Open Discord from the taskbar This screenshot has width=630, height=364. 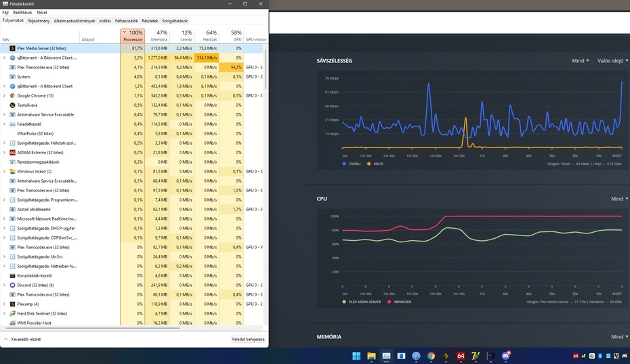pos(506,356)
